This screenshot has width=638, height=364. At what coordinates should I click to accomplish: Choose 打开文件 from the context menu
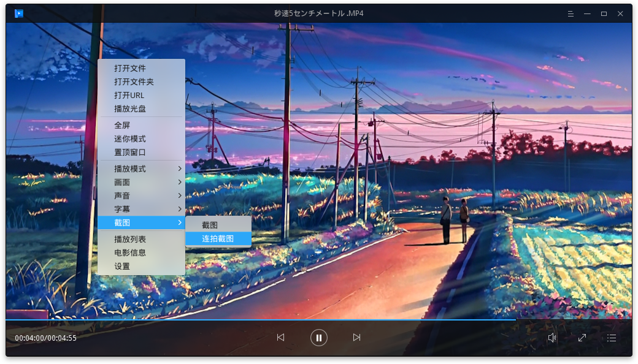tap(141, 68)
